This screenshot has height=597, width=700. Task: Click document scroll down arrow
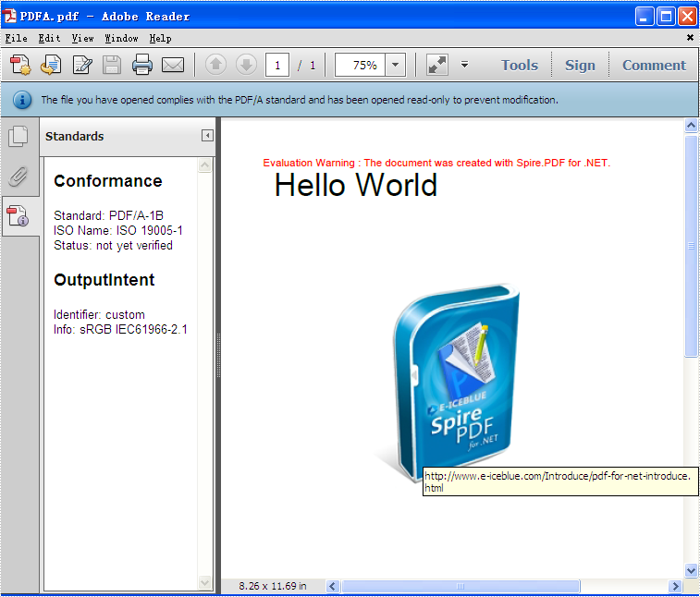(691, 570)
